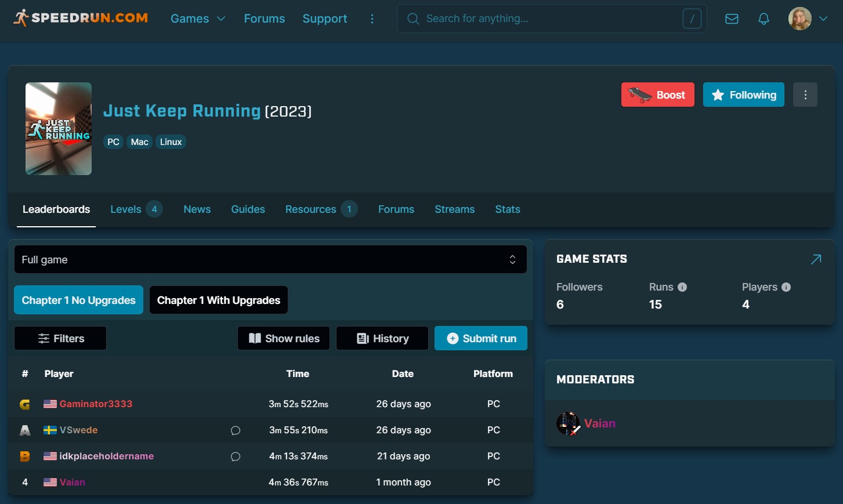Image resolution: width=843 pixels, height=504 pixels.
Task: Open the 4m 13s 374ms run
Action: click(x=298, y=456)
